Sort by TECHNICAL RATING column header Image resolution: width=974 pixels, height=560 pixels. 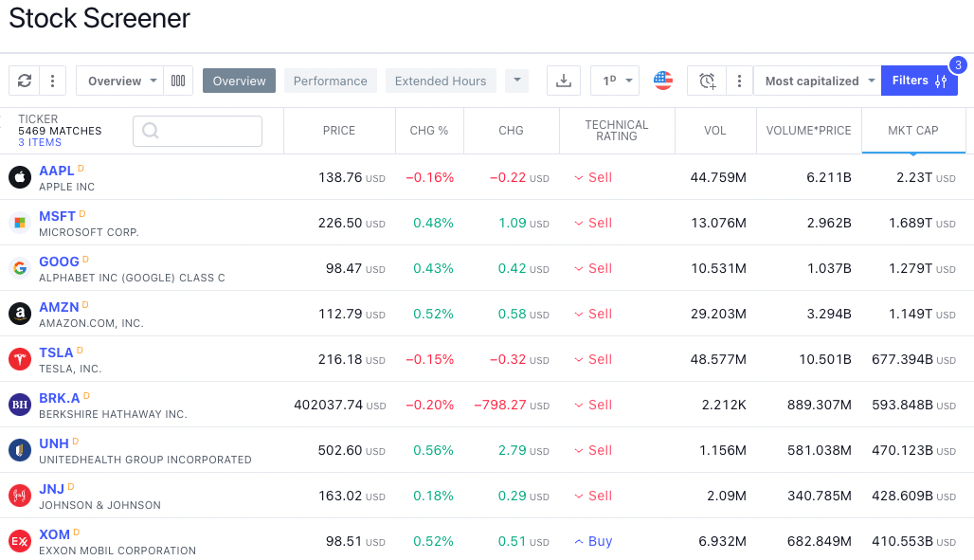tap(617, 131)
